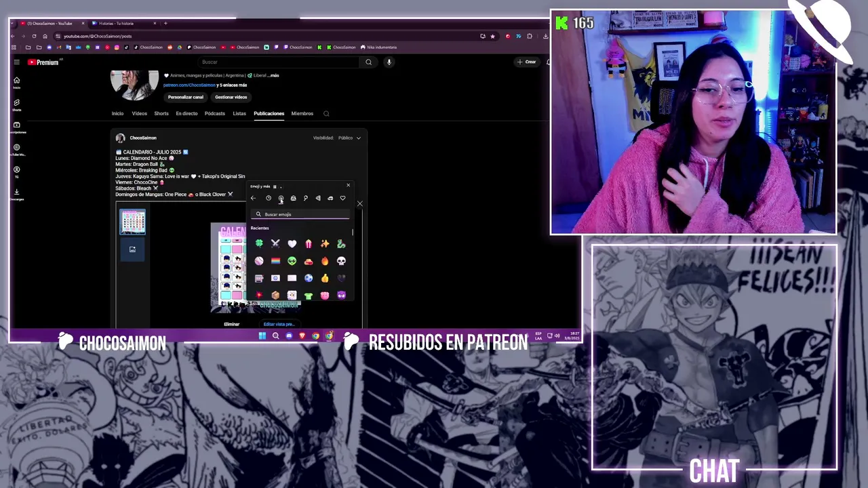Image resolution: width=868 pixels, height=488 pixels.
Task: Search with voice microphone button
Action: click(389, 62)
